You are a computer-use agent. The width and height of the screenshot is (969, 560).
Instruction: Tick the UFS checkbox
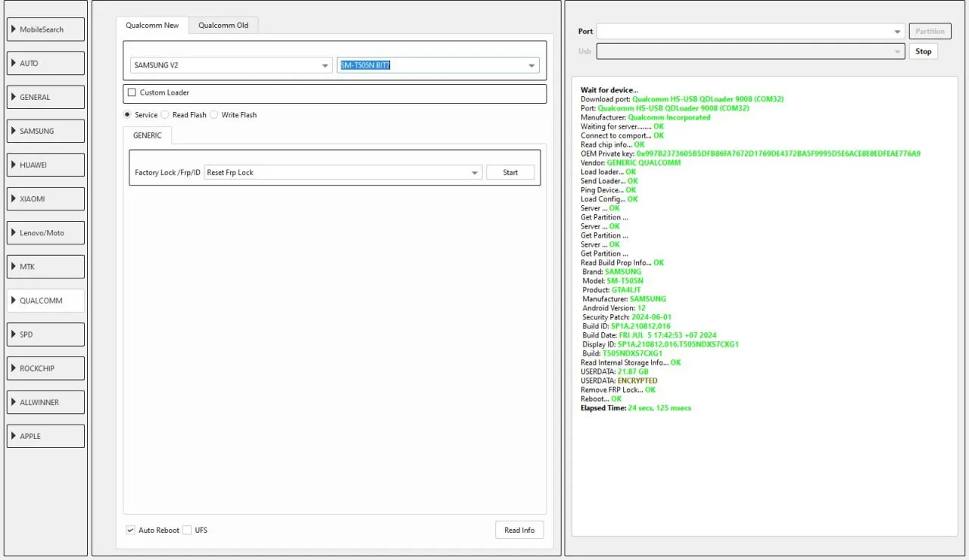tap(187, 530)
